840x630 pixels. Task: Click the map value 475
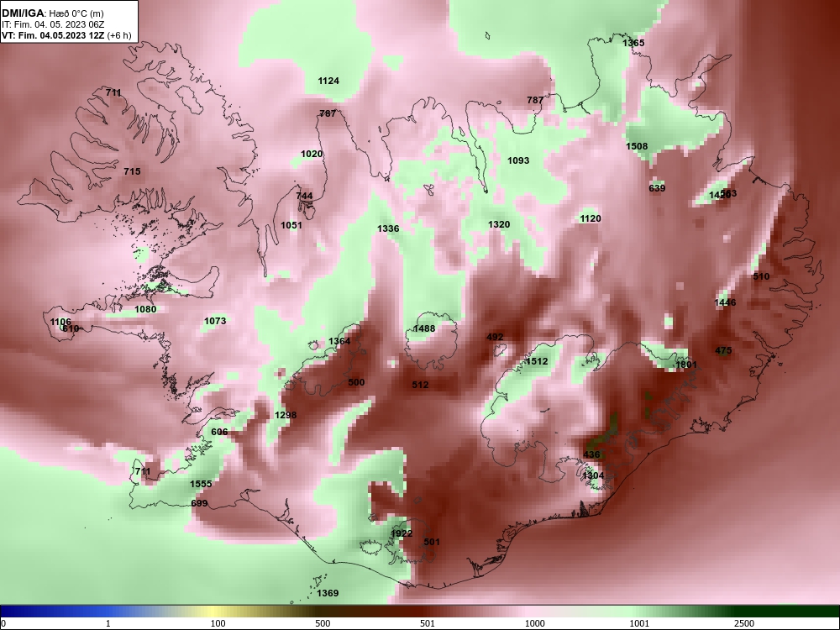723,351
